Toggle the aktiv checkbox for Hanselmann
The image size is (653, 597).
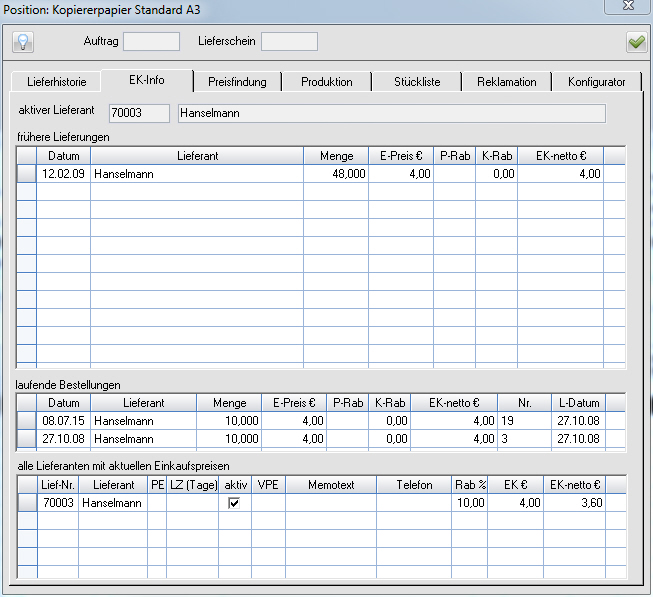[234, 503]
